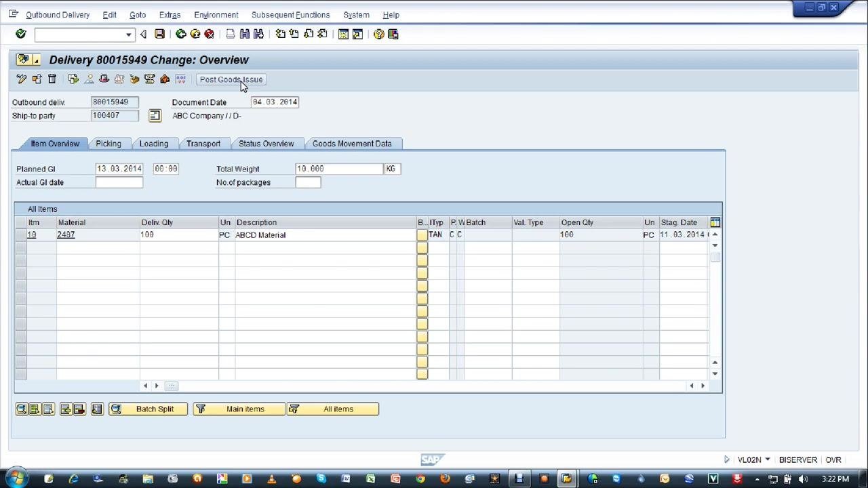Click the Print icon in toolbar
Viewport: 868px width, 488px height.
click(231, 34)
